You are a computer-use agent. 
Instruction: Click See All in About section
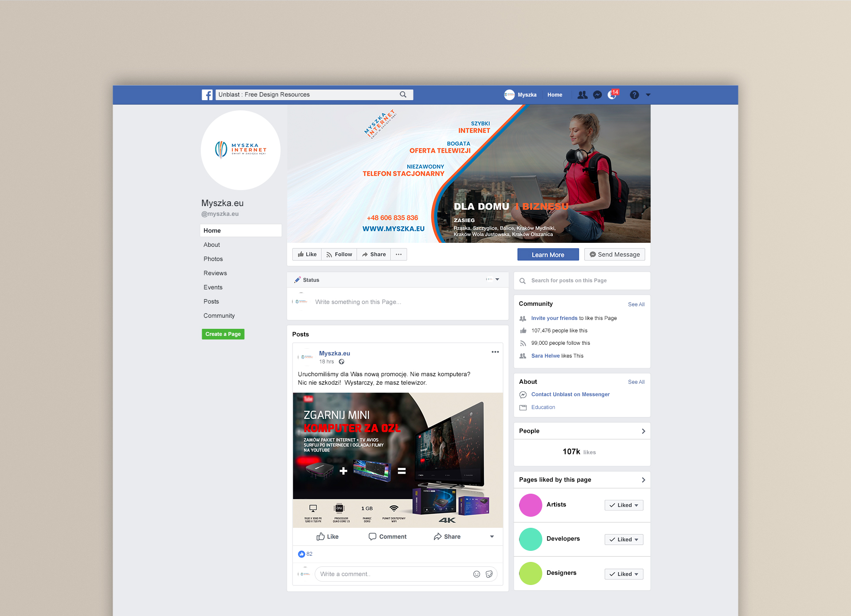(636, 382)
